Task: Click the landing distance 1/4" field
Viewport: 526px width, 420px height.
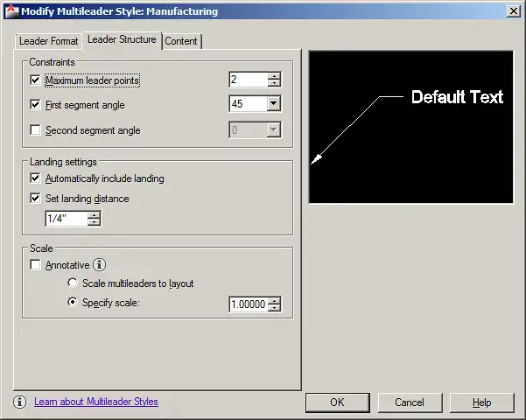Action: point(67,219)
